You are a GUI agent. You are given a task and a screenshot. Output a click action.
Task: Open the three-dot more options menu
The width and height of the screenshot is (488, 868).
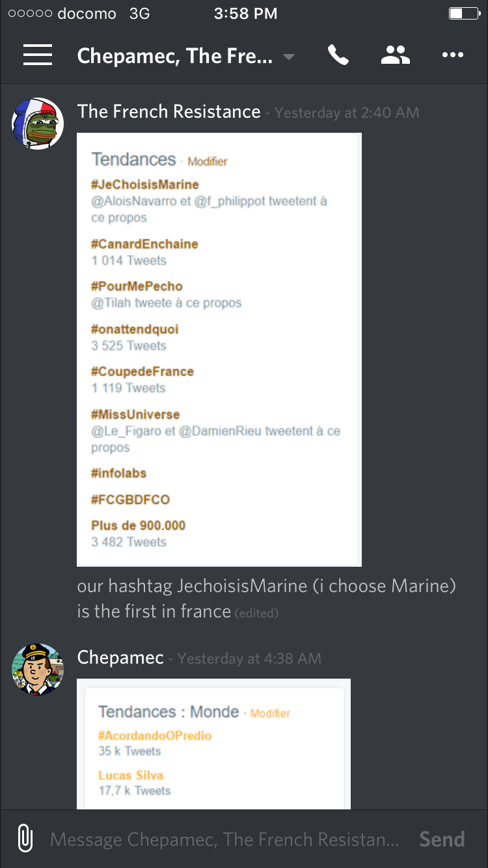(x=452, y=55)
